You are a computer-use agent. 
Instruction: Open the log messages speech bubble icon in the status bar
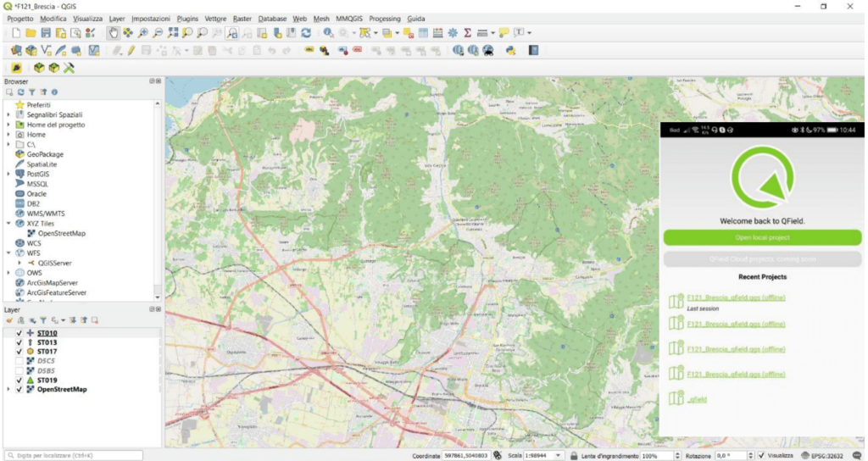(x=856, y=455)
